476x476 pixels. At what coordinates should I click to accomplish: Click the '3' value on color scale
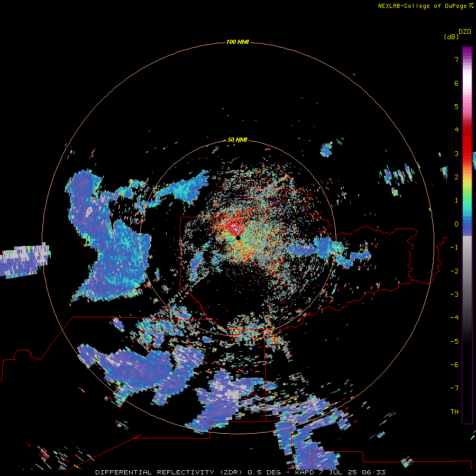coord(456,153)
